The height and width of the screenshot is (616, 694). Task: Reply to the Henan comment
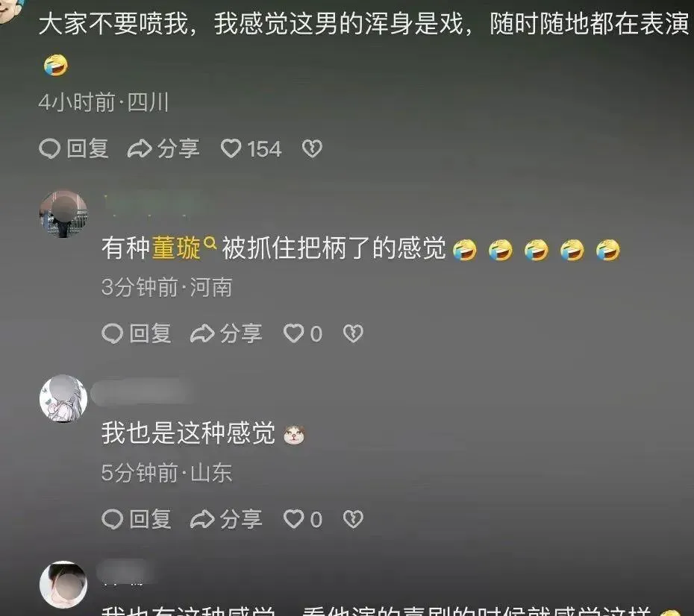pyautogui.click(x=137, y=333)
